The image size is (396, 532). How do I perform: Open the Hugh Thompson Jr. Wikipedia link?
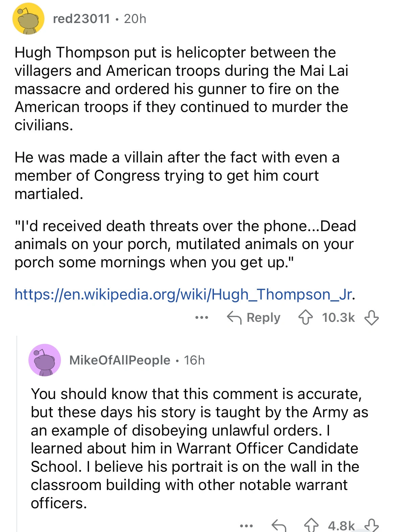click(184, 294)
